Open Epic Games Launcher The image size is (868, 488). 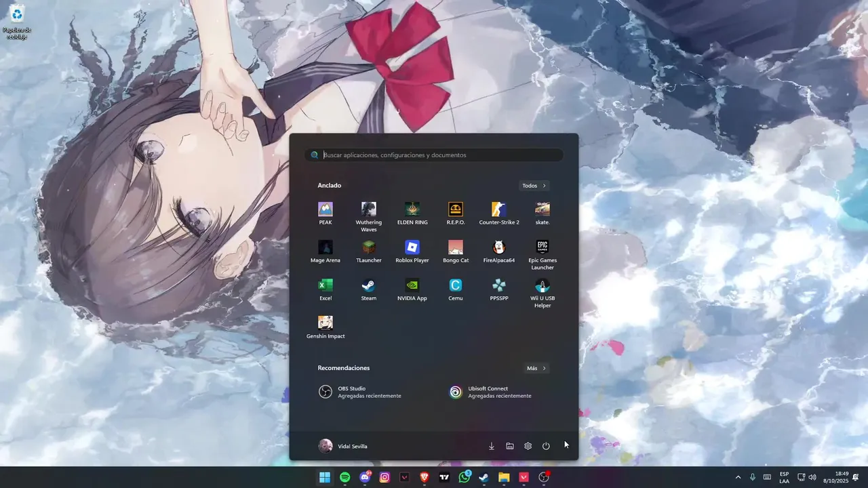tap(542, 254)
